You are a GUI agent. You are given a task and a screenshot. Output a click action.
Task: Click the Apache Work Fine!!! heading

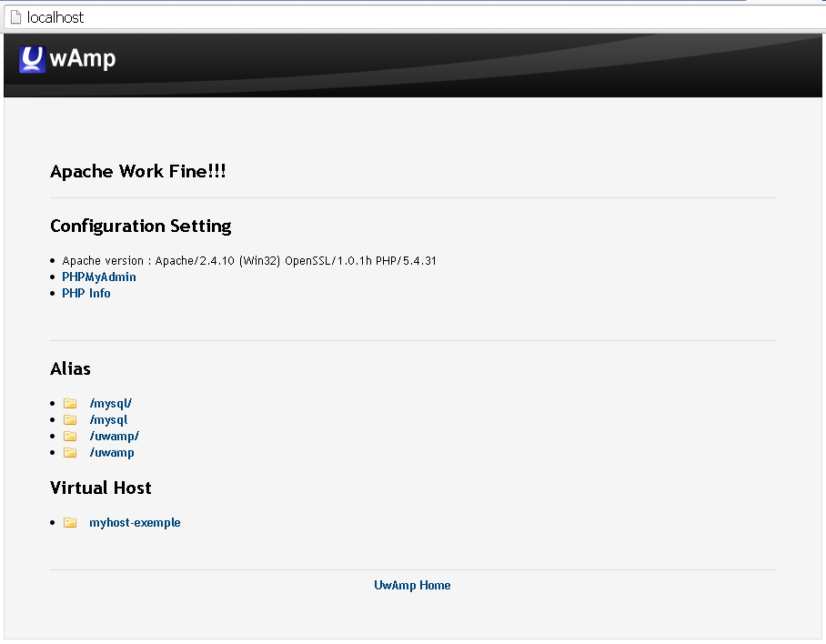point(138,171)
